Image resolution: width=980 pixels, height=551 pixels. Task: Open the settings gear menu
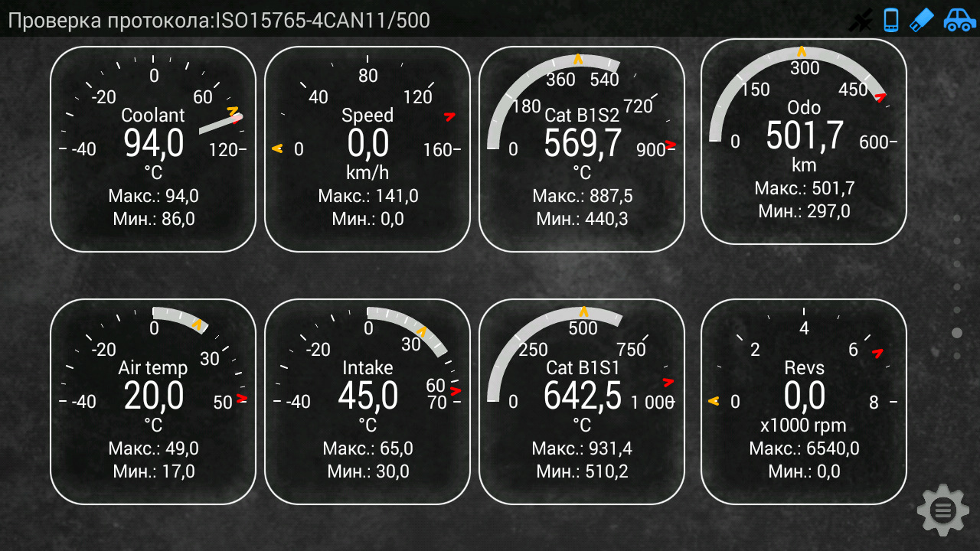click(x=942, y=510)
